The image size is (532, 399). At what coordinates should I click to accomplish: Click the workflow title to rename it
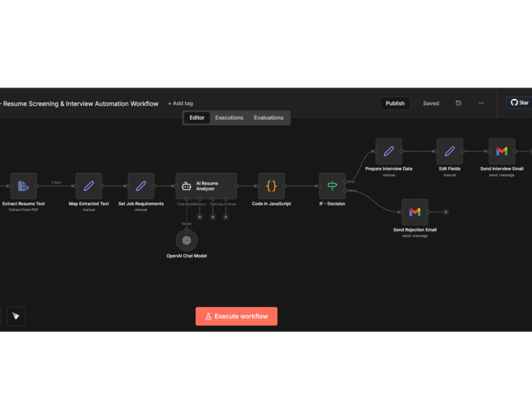point(80,104)
